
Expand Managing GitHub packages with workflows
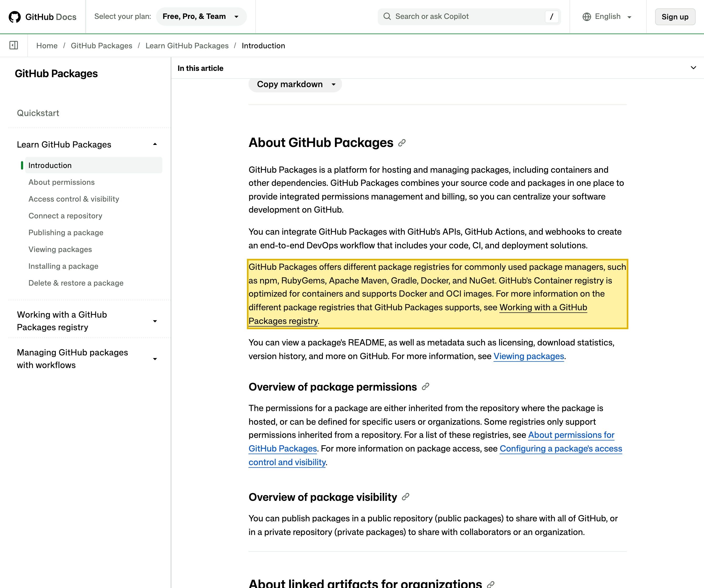pyautogui.click(x=155, y=359)
